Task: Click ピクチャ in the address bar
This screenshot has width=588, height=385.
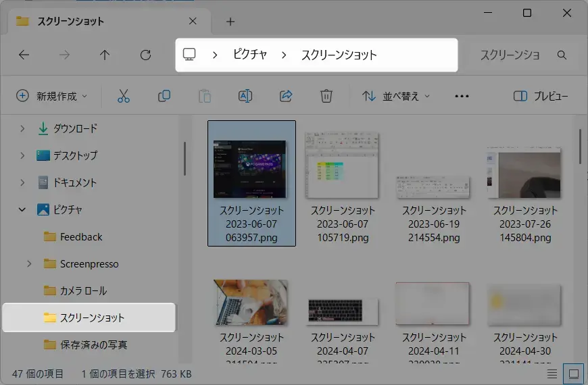Action: tap(250, 55)
